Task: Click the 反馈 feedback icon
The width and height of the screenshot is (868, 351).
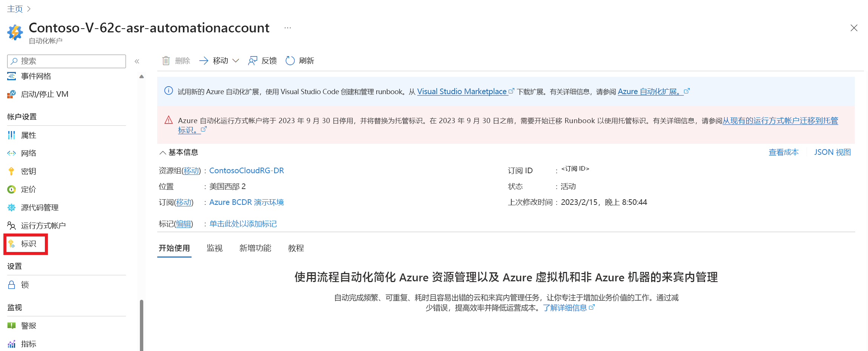Action: [253, 61]
